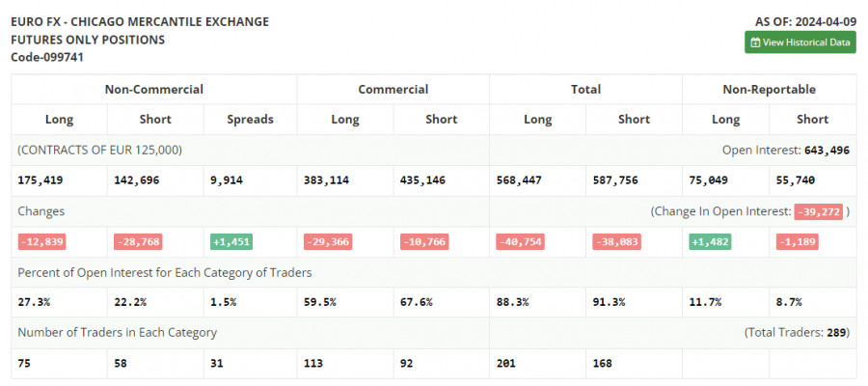Image resolution: width=868 pixels, height=386 pixels.
Task: Select the red -12,839 change badge
Action: click(x=41, y=242)
